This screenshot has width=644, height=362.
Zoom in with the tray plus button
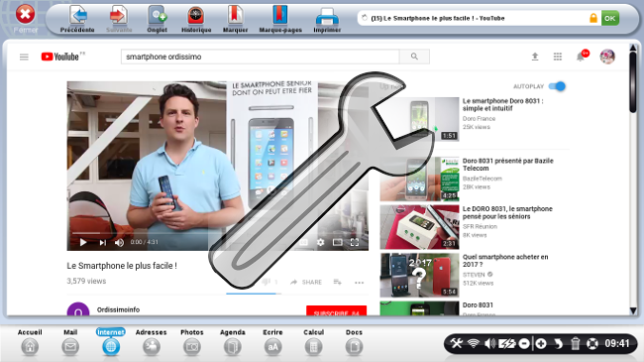541,343
